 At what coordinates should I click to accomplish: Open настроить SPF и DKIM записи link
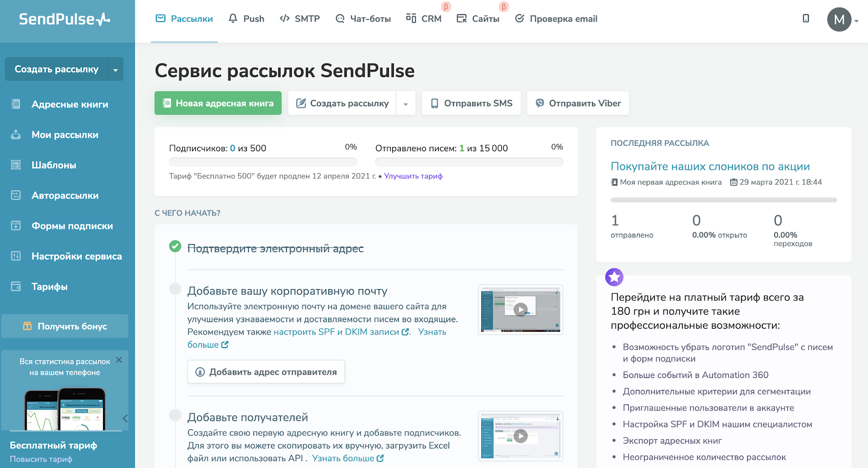(341, 332)
